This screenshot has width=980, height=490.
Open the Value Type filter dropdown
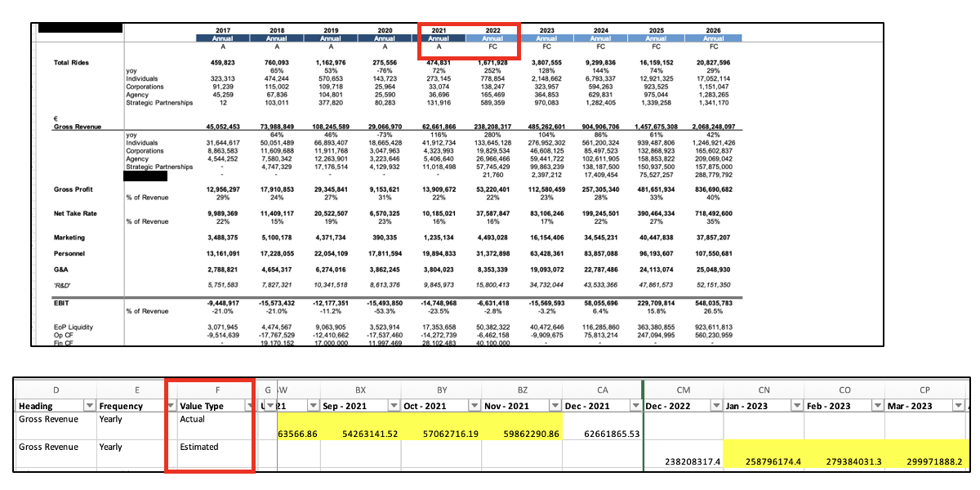(x=251, y=406)
